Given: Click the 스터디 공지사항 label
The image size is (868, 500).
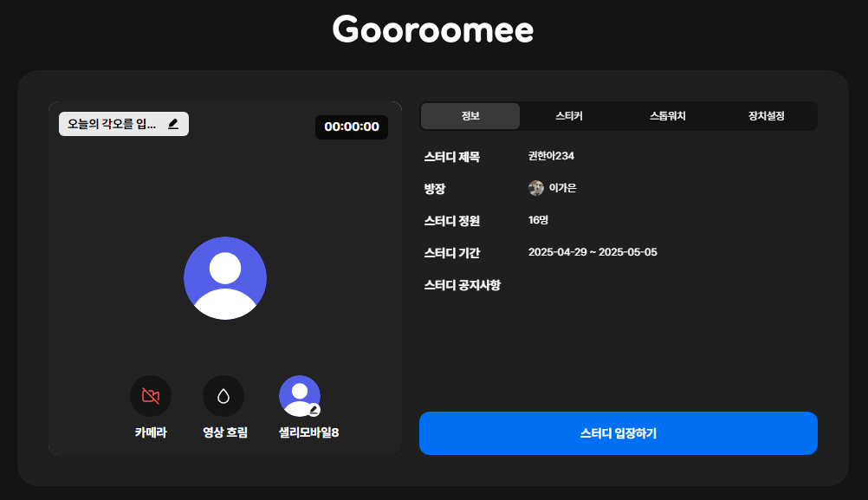Looking at the screenshot, I should [463, 285].
